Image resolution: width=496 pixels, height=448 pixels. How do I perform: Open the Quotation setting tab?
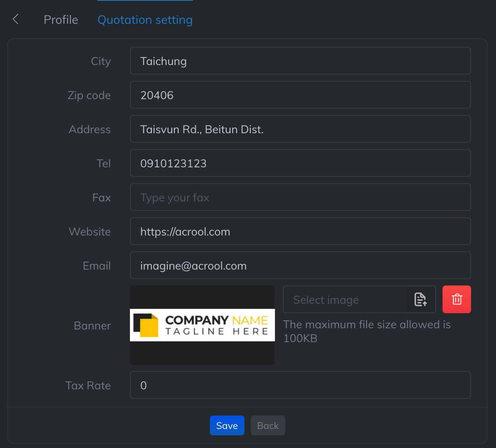click(x=145, y=20)
